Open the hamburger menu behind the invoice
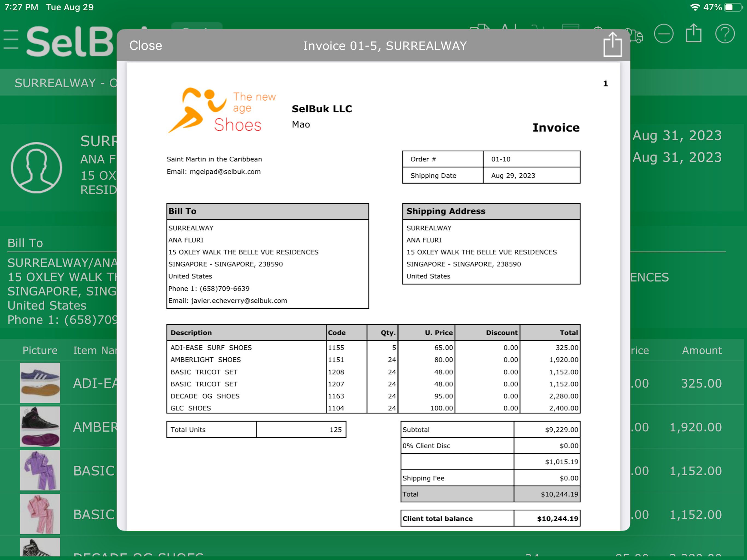This screenshot has width=747, height=560. [11, 40]
